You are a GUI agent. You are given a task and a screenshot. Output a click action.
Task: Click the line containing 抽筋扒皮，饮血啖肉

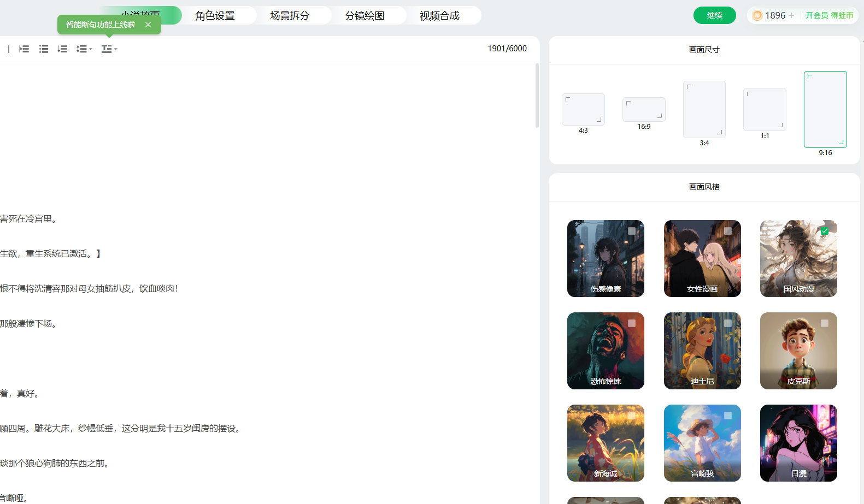(x=89, y=289)
